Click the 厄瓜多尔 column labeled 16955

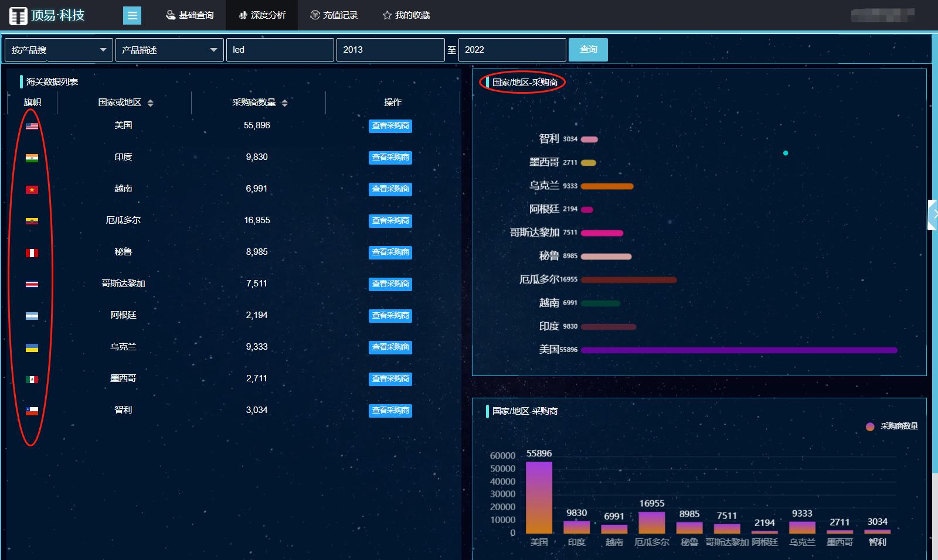[652, 523]
